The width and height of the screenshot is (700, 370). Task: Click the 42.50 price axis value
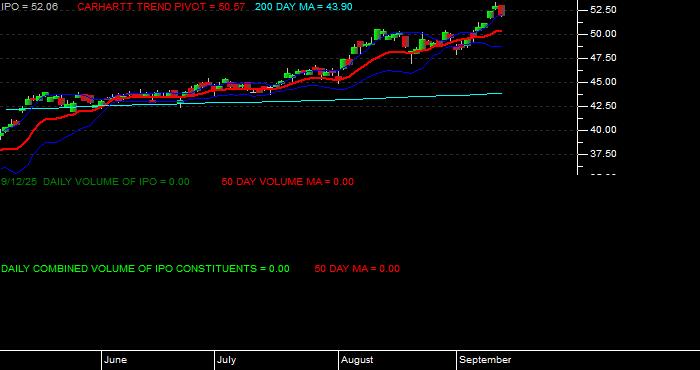(603, 106)
